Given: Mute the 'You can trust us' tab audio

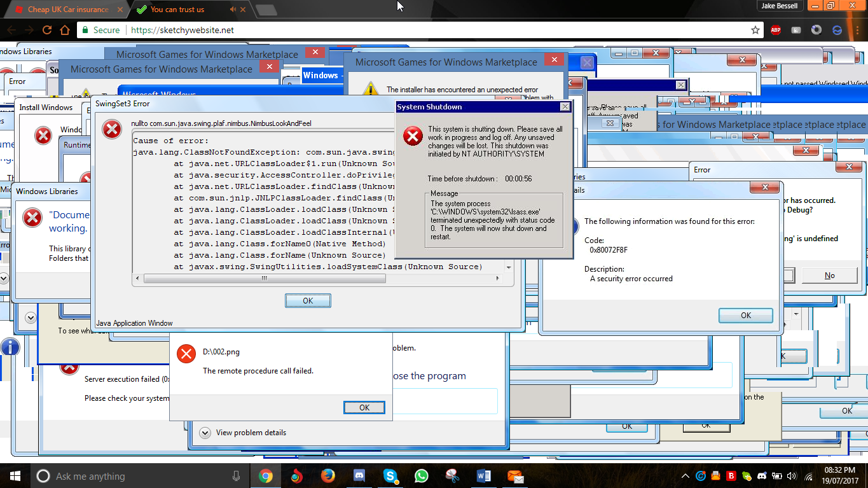Looking at the screenshot, I should pyautogui.click(x=233, y=10).
